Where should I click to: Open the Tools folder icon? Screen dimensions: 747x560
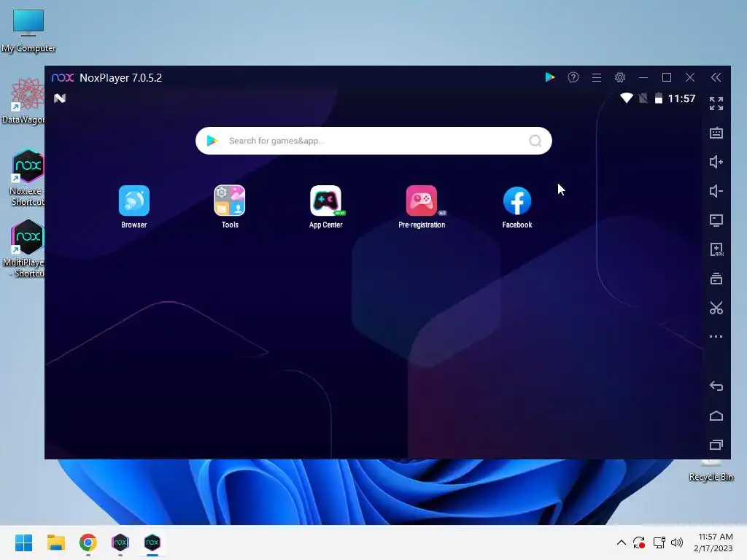coord(230,201)
